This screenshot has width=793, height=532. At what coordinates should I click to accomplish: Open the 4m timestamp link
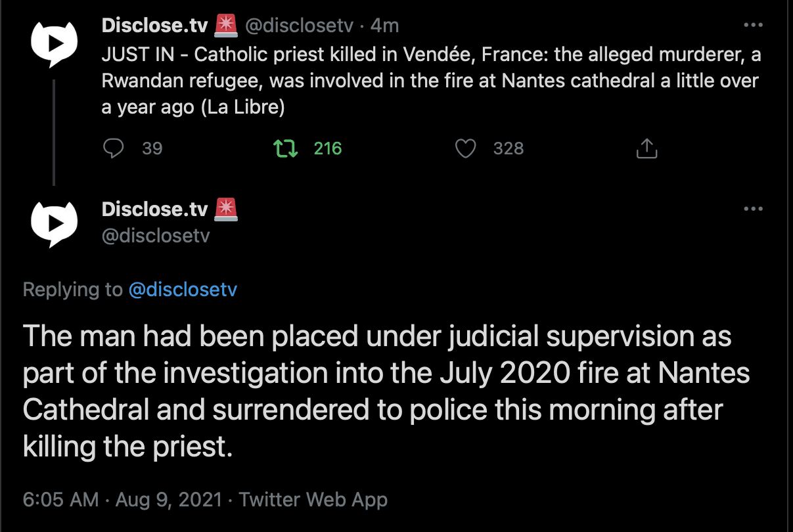[385, 26]
